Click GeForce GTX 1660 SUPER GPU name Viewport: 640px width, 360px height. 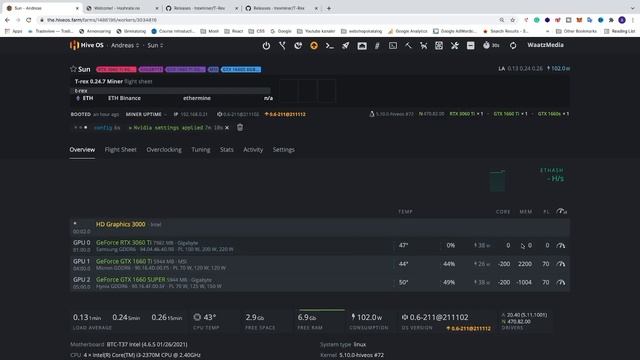(x=131, y=280)
